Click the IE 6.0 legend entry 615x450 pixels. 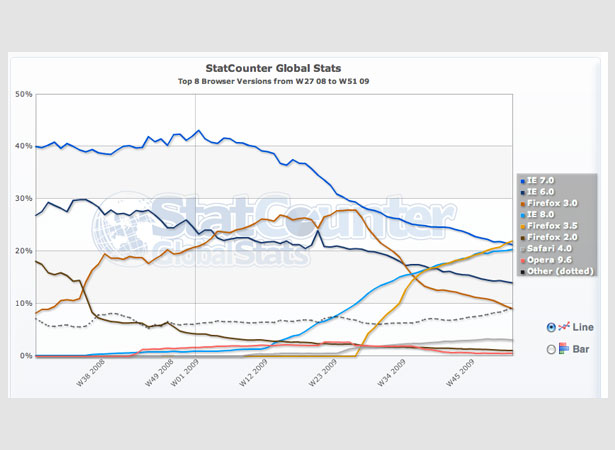tap(537, 192)
